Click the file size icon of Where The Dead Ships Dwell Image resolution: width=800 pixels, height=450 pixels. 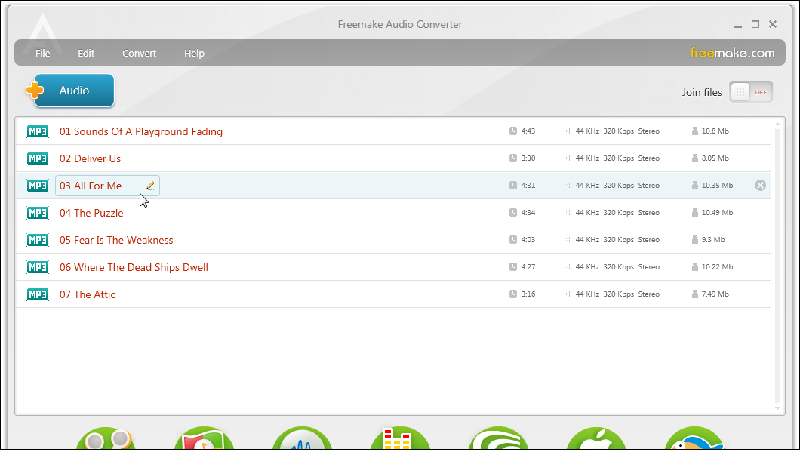(694, 267)
